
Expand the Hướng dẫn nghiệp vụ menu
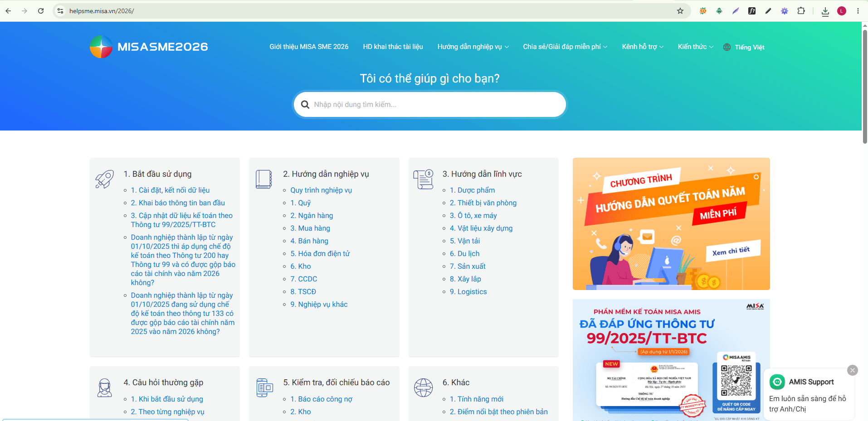pyautogui.click(x=473, y=47)
